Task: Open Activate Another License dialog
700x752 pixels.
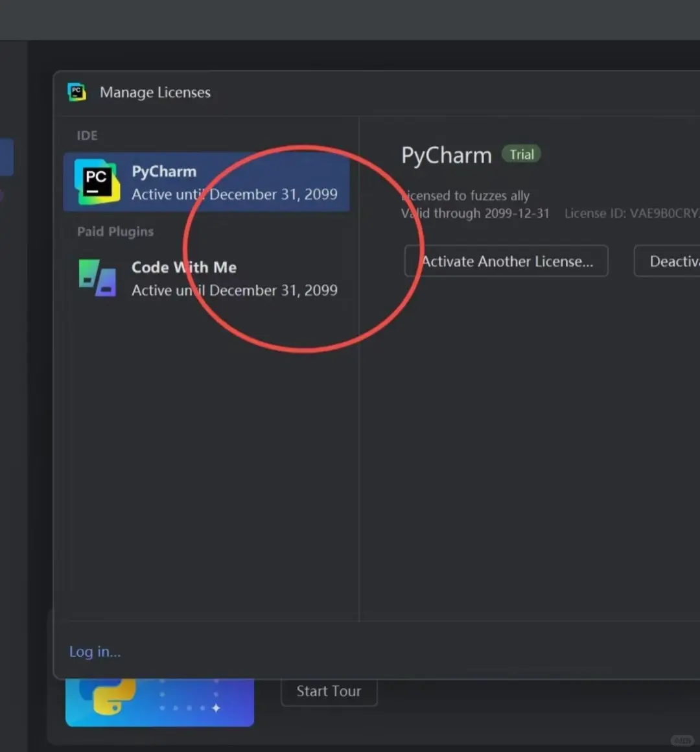Action: coord(506,261)
